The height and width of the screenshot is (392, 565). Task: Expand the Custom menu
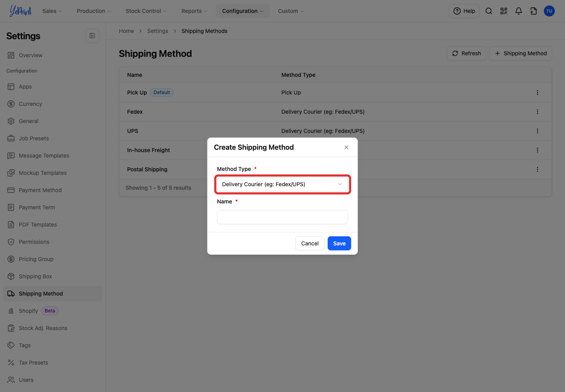click(291, 11)
